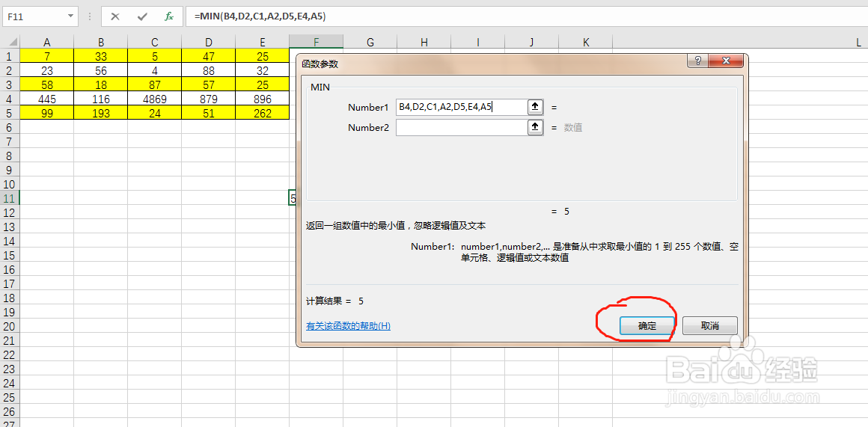Click cell A4 containing 445
The width and height of the screenshot is (868, 427).
pos(47,99)
